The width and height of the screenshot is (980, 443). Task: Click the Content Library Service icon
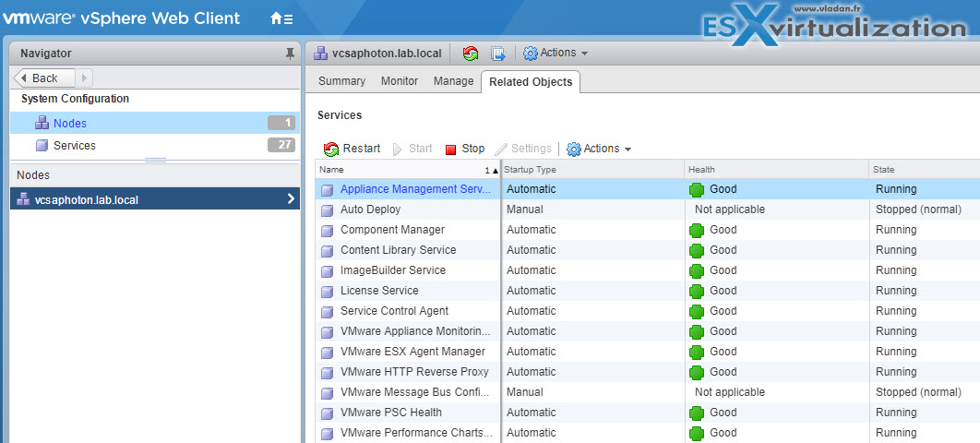(327, 251)
